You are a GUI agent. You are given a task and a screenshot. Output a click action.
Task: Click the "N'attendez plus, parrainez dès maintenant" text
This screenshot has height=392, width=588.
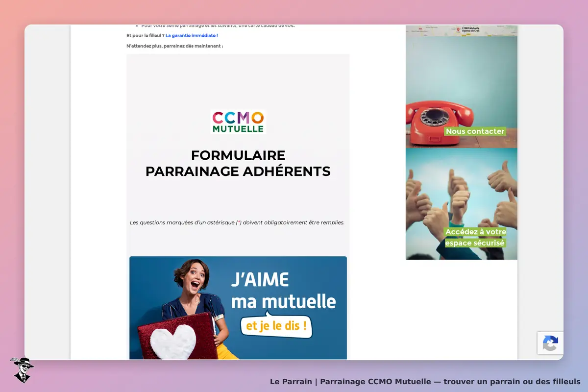(x=175, y=46)
